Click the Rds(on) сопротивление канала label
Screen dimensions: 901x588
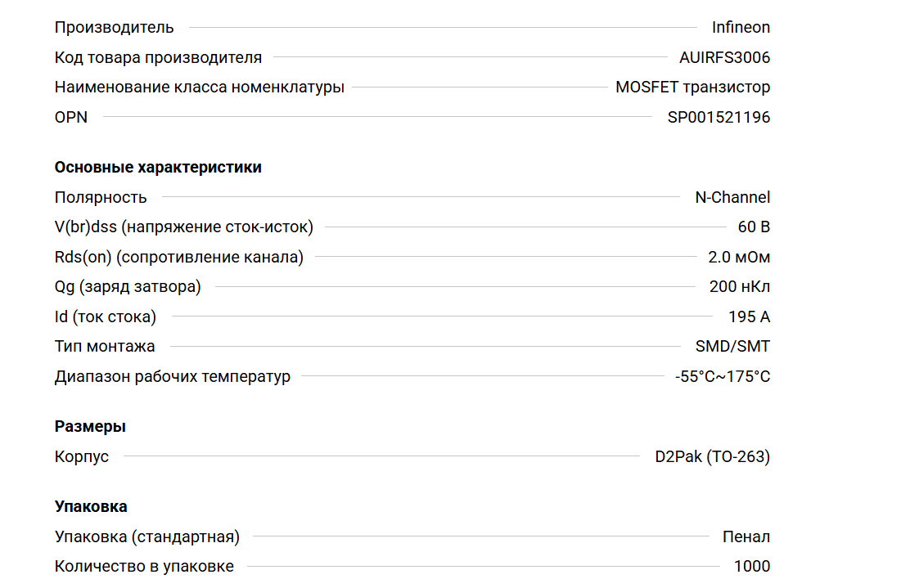coord(178,258)
